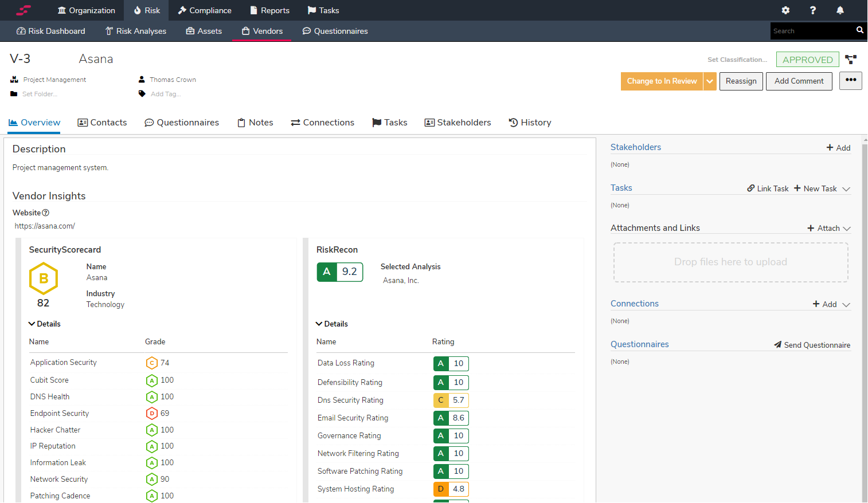Click the Website help info icon
Screen dimensions: 868x503
tap(46, 213)
